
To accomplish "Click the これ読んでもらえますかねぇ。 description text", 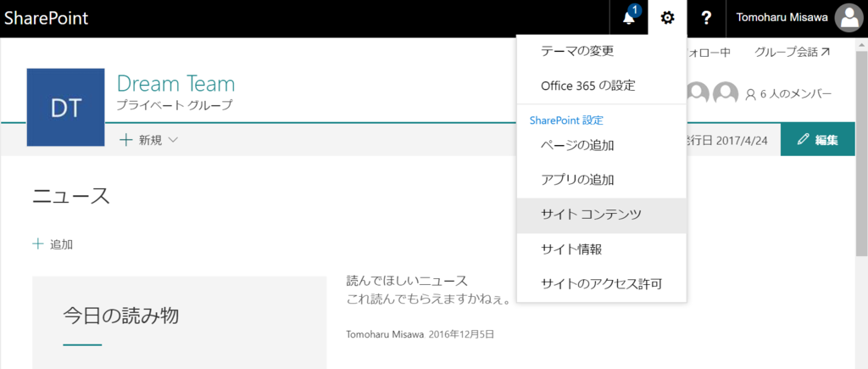I will tap(428, 300).
